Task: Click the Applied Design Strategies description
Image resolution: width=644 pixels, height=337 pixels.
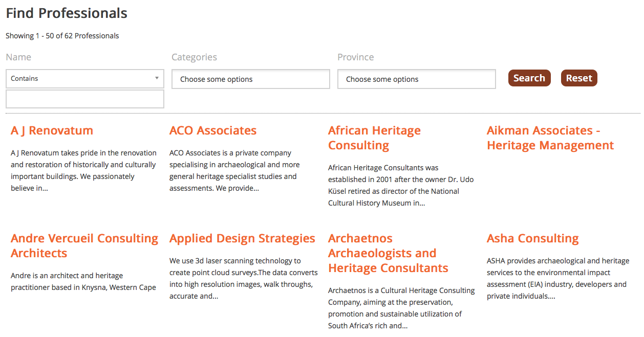Action: coord(244,278)
